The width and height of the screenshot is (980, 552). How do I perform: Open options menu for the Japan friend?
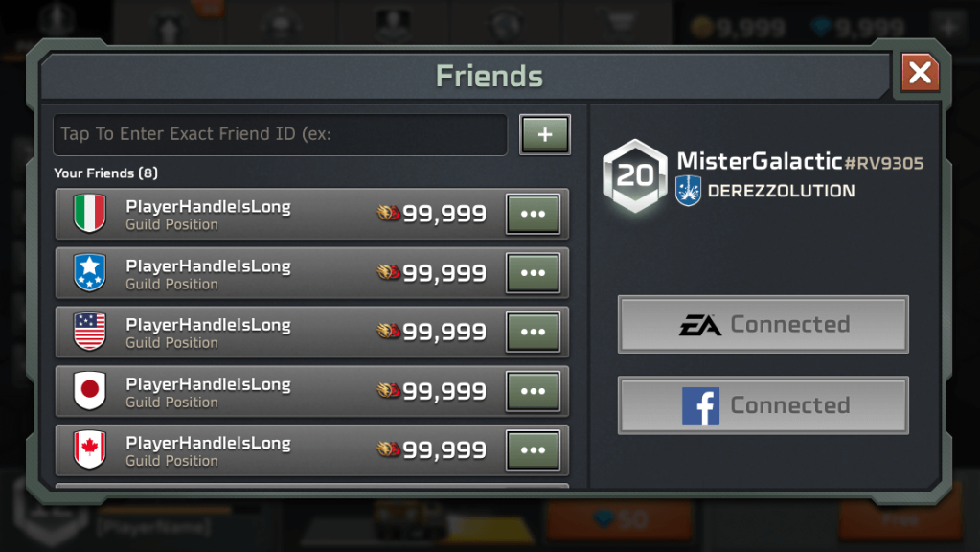pyautogui.click(x=533, y=391)
